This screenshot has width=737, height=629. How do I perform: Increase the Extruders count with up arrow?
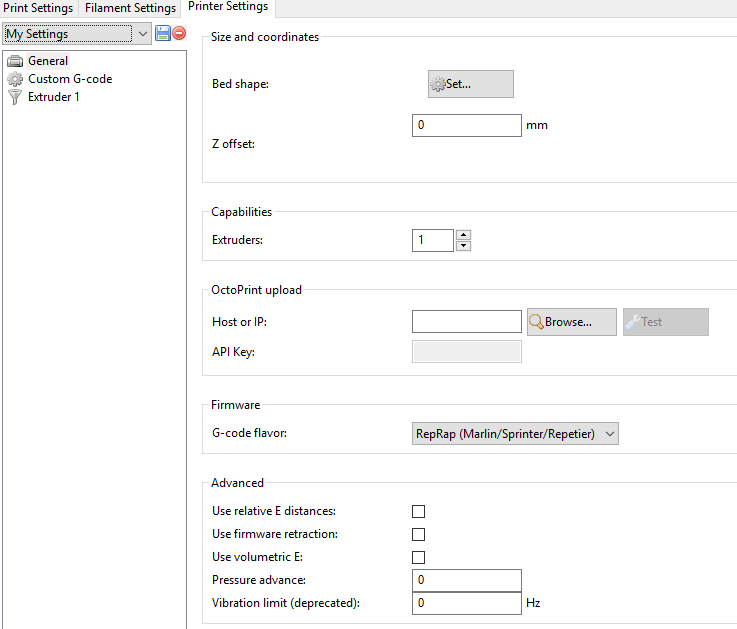click(x=463, y=235)
